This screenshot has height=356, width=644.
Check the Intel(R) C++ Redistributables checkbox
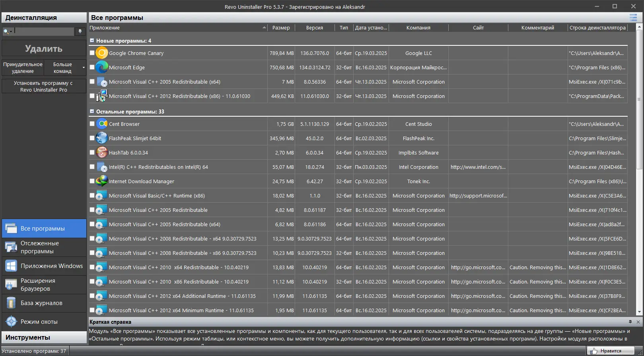(92, 167)
